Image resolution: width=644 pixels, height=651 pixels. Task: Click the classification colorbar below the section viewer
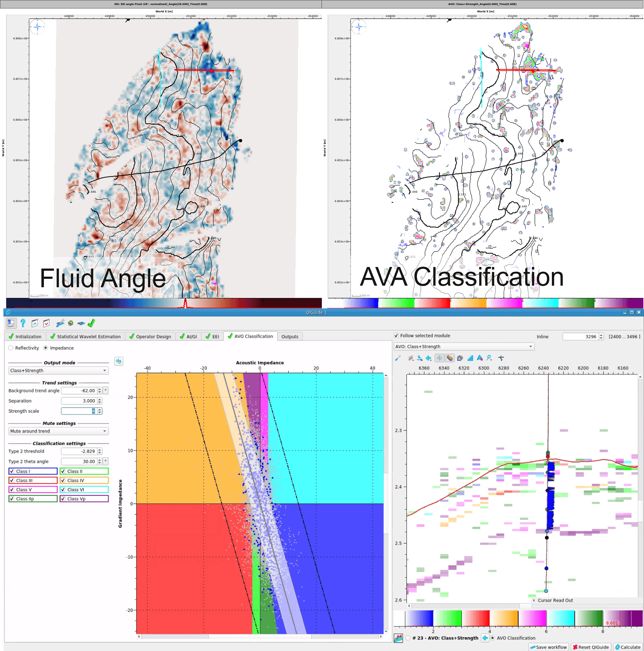[518, 618]
